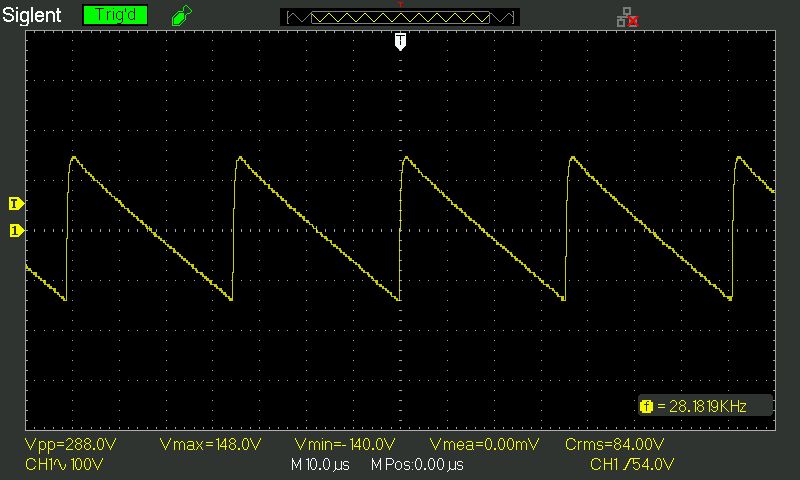The width and height of the screenshot is (800, 480).
Task: Click the waveform memory overview bar
Action: 400,17
